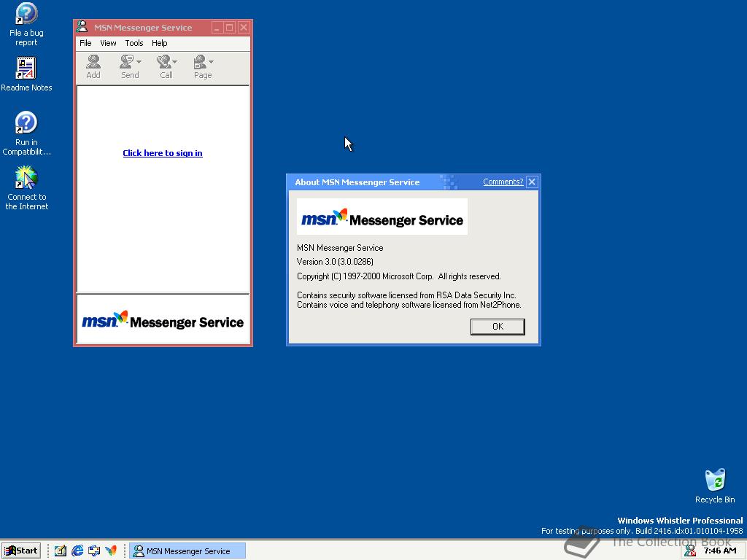Click the MSN logo banner in About dialog
Image resolution: width=747 pixels, height=560 pixels.
[x=382, y=217]
